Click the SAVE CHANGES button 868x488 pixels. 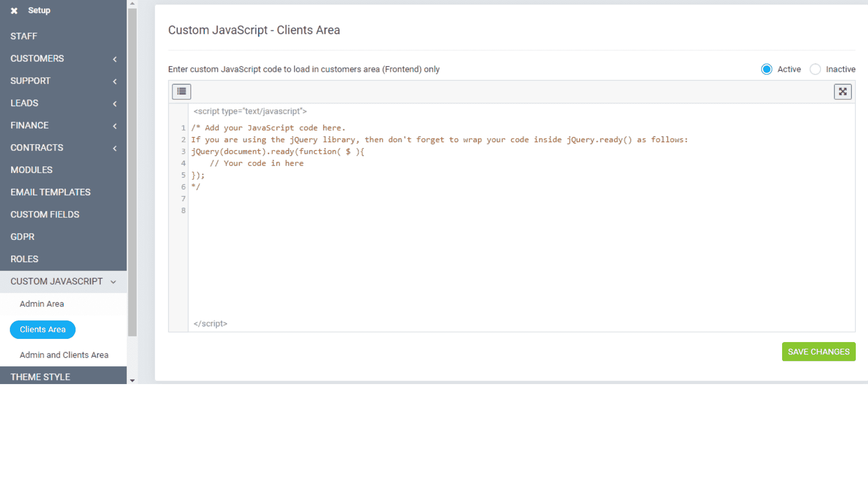(818, 352)
